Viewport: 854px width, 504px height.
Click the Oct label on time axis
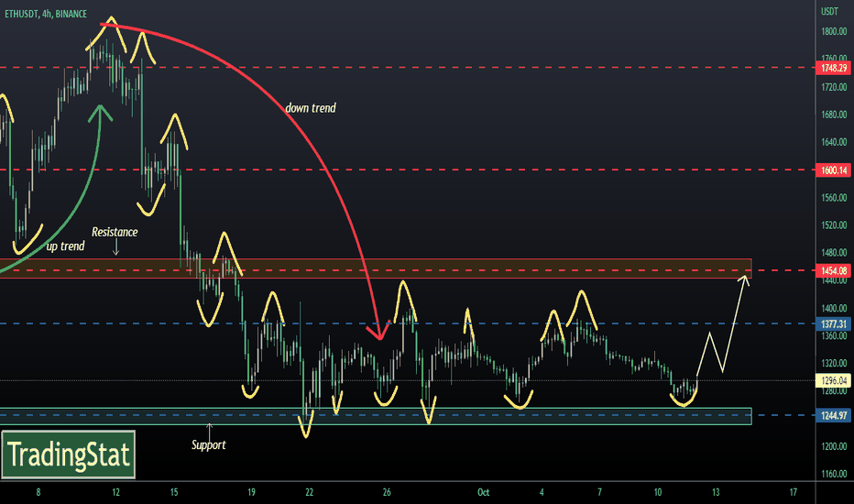(x=483, y=493)
